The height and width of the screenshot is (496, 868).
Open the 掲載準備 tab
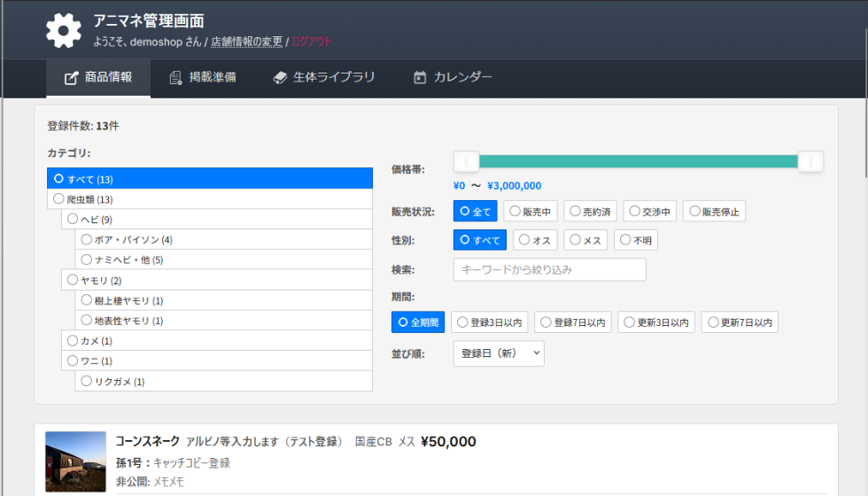pos(202,78)
